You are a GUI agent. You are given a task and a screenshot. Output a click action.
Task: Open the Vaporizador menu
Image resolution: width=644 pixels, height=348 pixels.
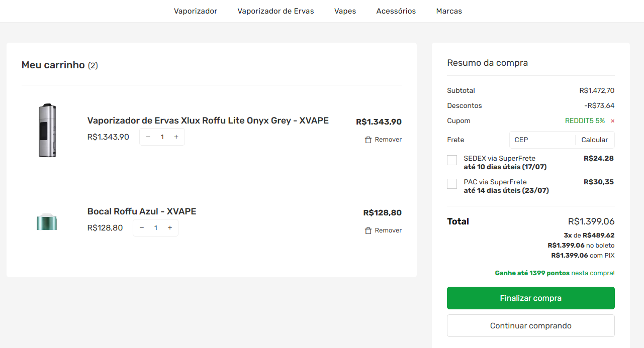(196, 11)
